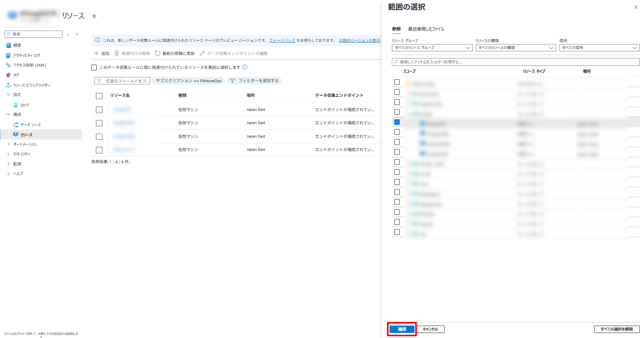
Task: Apply the scope selection with 適用
Action: click(402, 329)
